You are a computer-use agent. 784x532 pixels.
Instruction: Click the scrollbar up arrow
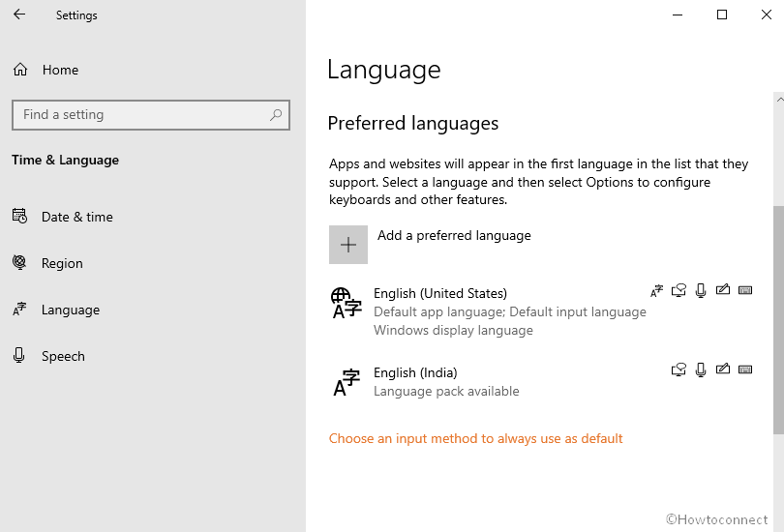(779, 100)
